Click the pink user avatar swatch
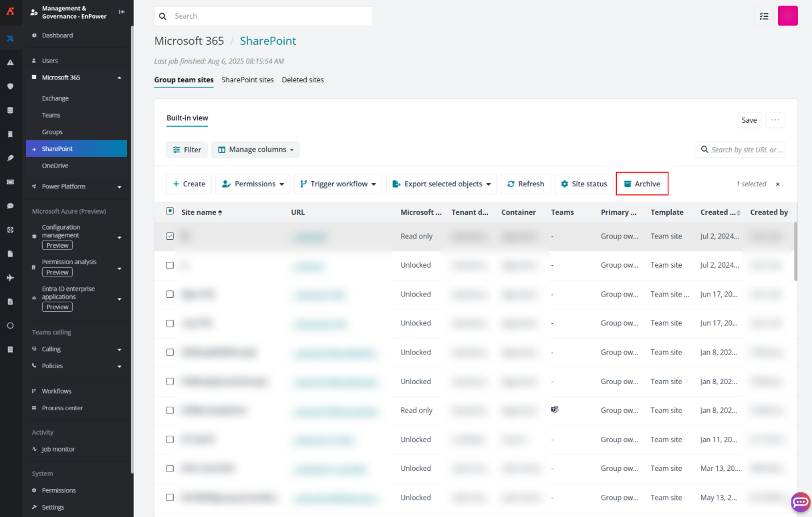 point(787,16)
